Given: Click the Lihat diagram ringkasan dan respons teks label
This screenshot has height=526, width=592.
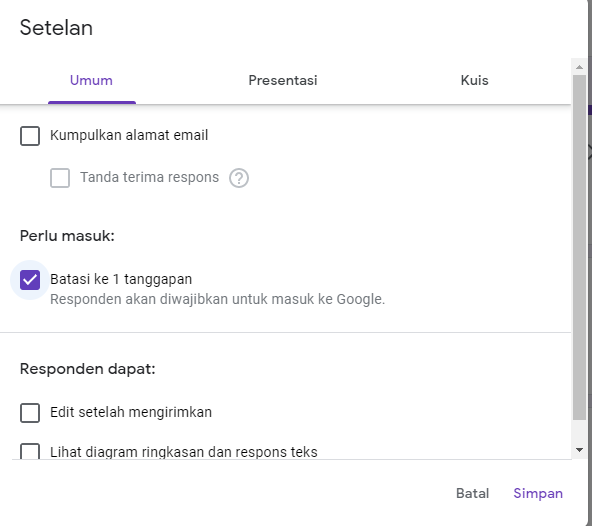Looking at the screenshot, I should click(183, 452).
